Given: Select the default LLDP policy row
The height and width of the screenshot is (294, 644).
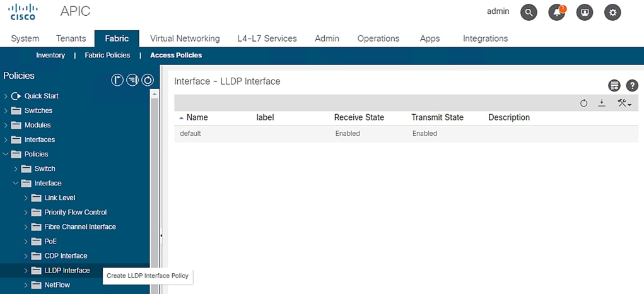Looking at the screenshot, I should coord(190,134).
